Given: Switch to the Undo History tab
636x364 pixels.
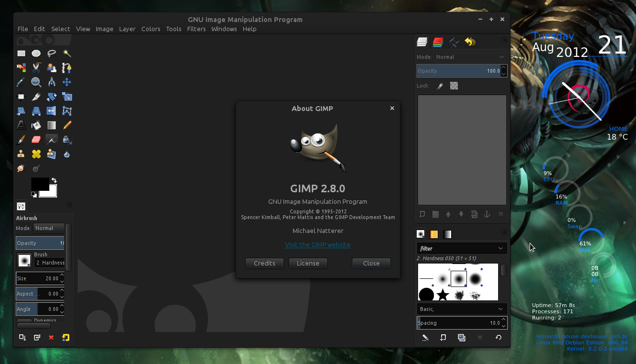Looking at the screenshot, I should click(470, 43).
